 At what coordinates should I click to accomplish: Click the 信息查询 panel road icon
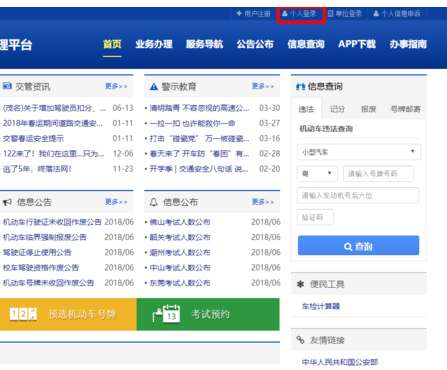(x=300, y=87)
